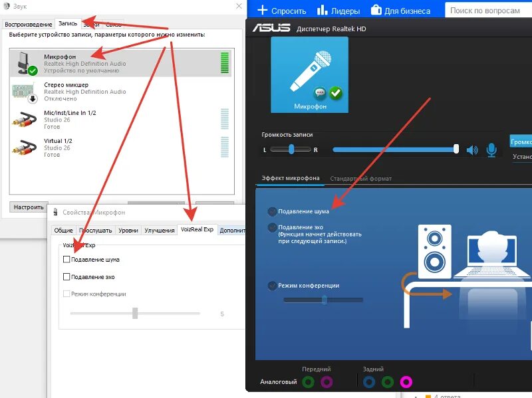
Task: Switch to Стандартный формат tab
Action: coord(360,178)
